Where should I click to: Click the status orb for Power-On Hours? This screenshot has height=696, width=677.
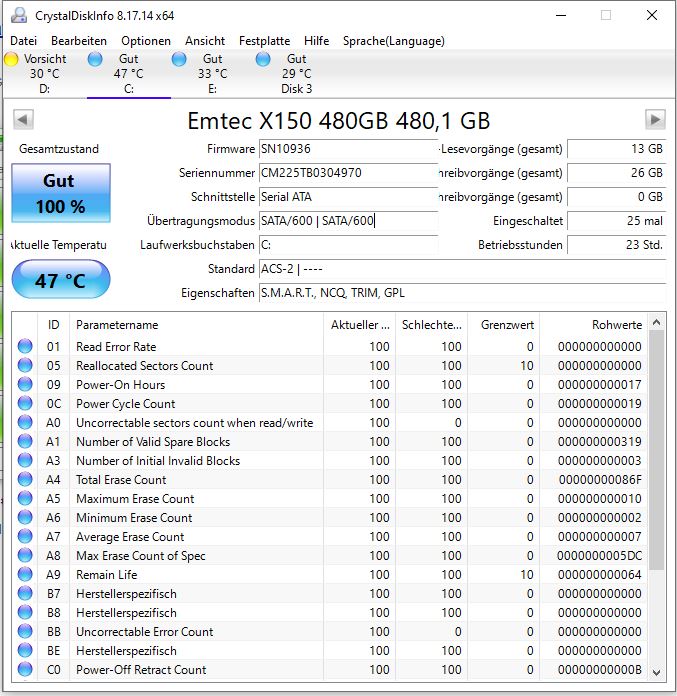coord(25,384)
